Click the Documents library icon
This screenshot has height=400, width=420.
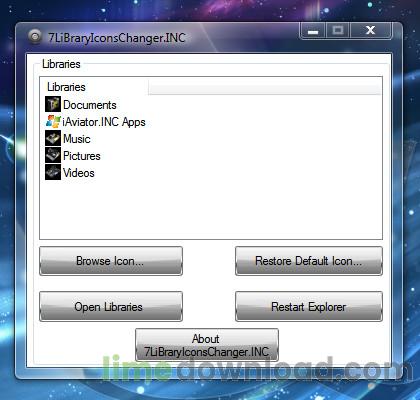[x=53, y=104]
